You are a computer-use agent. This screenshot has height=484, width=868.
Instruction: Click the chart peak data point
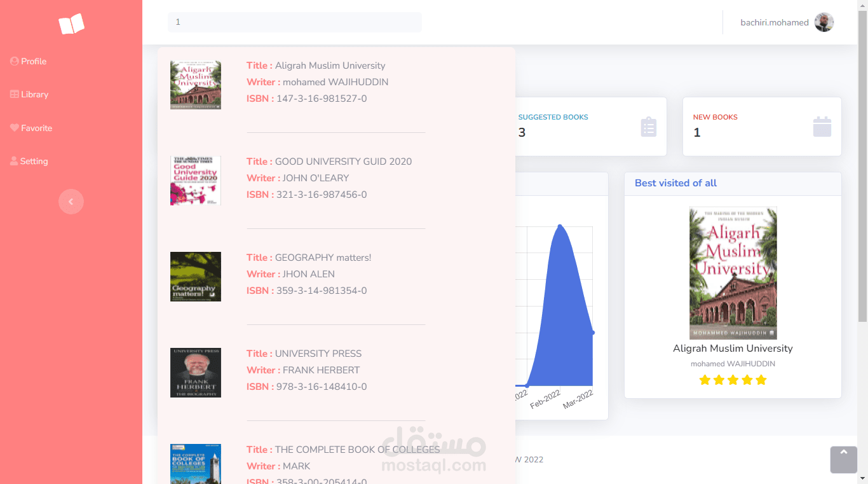[x=560, y=226]
